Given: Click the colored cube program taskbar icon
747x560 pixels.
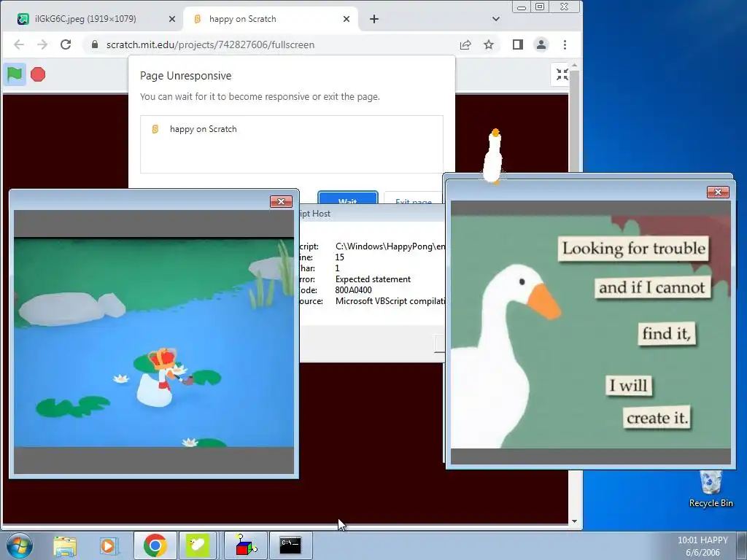Looking at the screenshot, I should tap(246, 545).
